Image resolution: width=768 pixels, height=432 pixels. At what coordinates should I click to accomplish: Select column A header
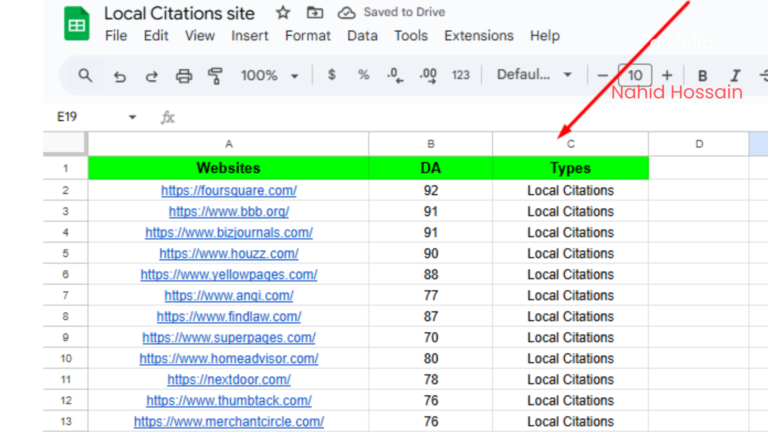point(229,144)
